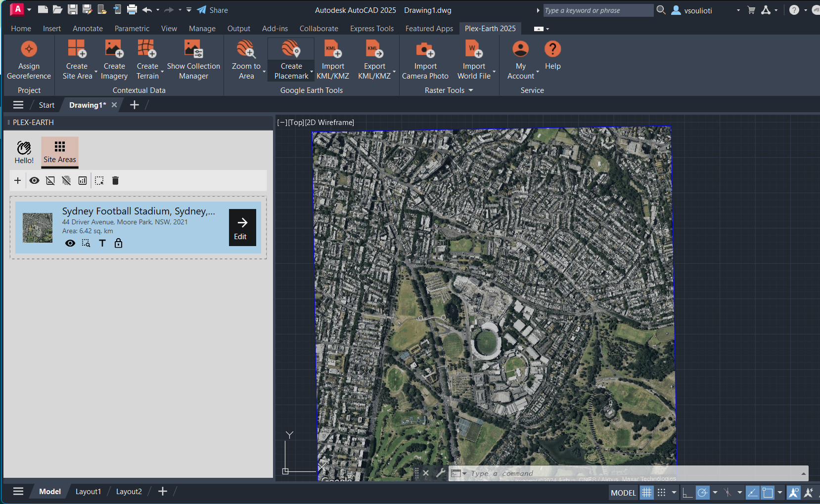
Task: Open polar tracking settings dropdown arrow
Action: click(x=715, y=493)
